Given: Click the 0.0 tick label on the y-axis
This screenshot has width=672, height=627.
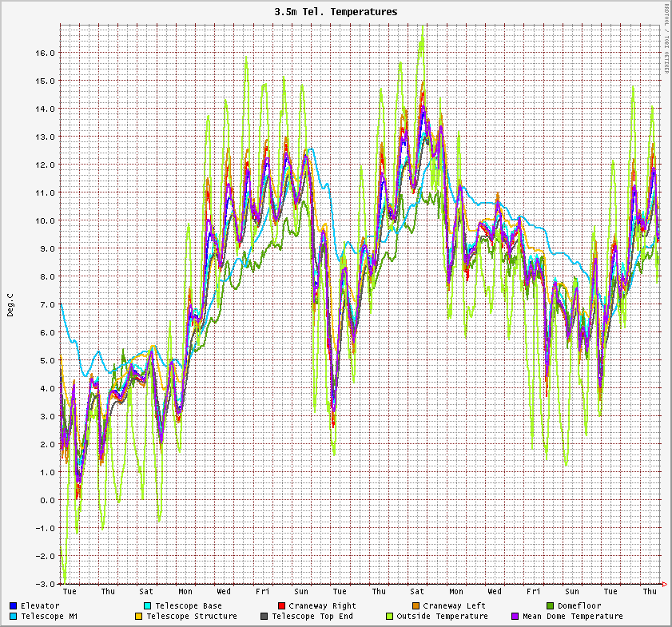Looking at the screenshot, I should tap(46, 500).
